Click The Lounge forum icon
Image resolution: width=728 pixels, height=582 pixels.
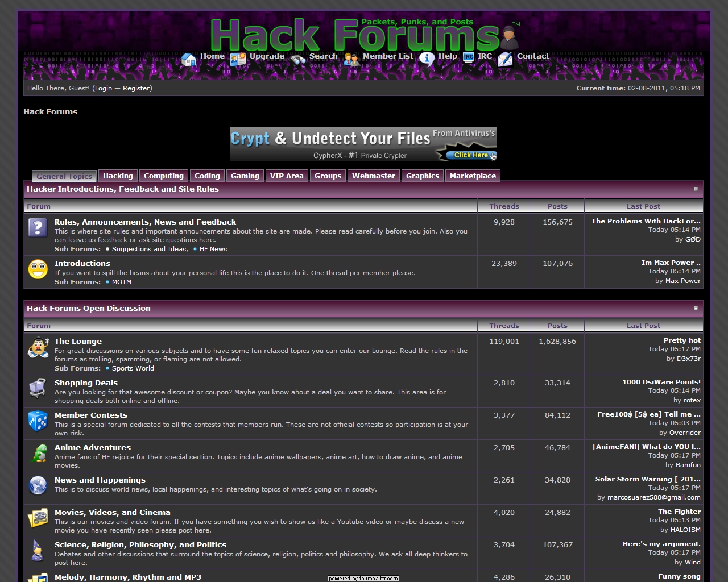(38, 347)
